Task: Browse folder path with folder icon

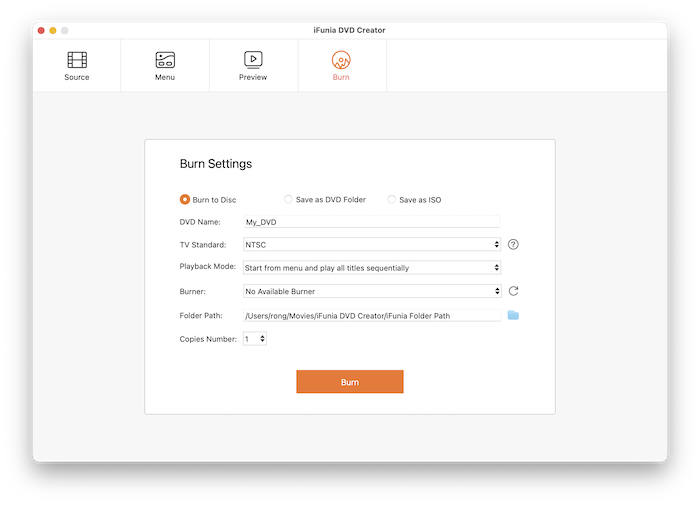Action: tap(513, 315)
